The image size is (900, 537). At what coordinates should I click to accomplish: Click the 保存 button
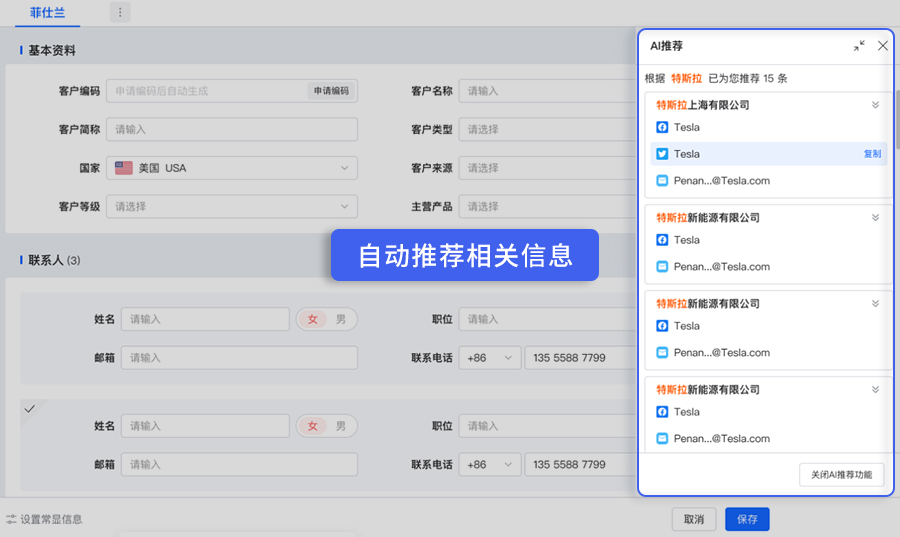click(747, 519)
